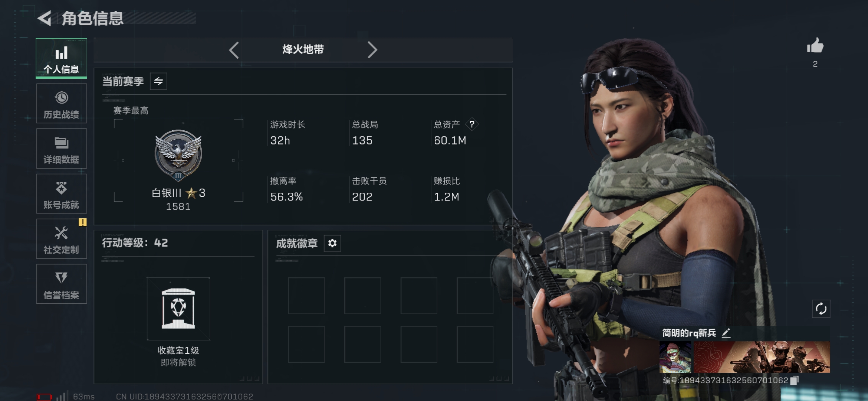Click the player avatar portrait thumbnail

675,357
